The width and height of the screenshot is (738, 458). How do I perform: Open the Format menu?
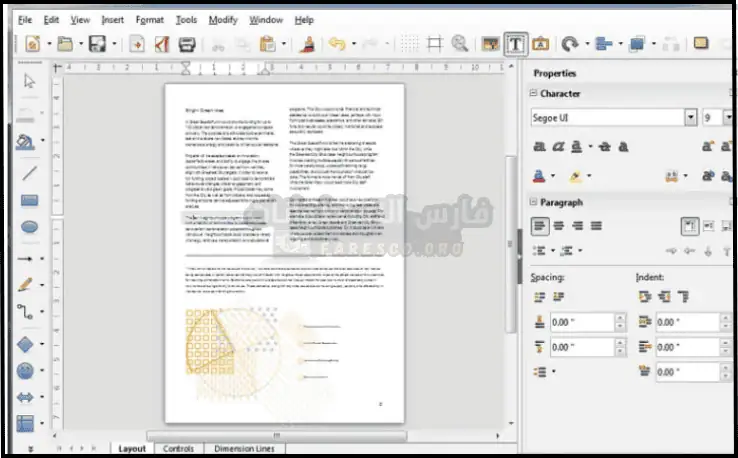click(x=149, y=19)
